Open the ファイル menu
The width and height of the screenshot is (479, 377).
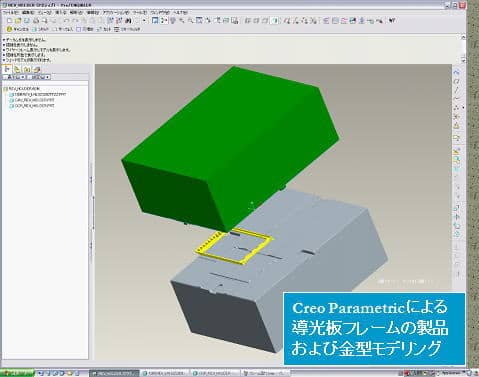(9, 12)
